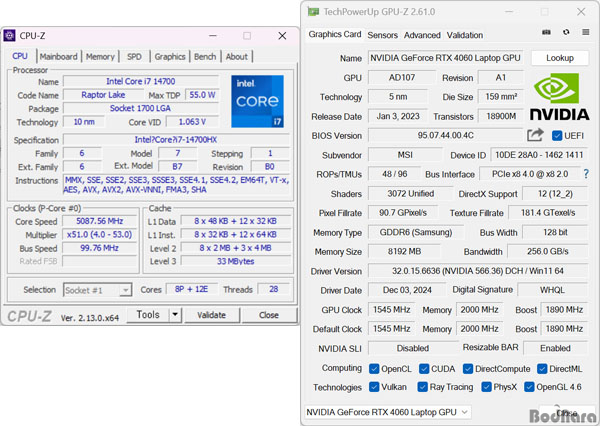The image size is (600, 426).
Task: Click the GPU value AD107
Action: (402, 78)
